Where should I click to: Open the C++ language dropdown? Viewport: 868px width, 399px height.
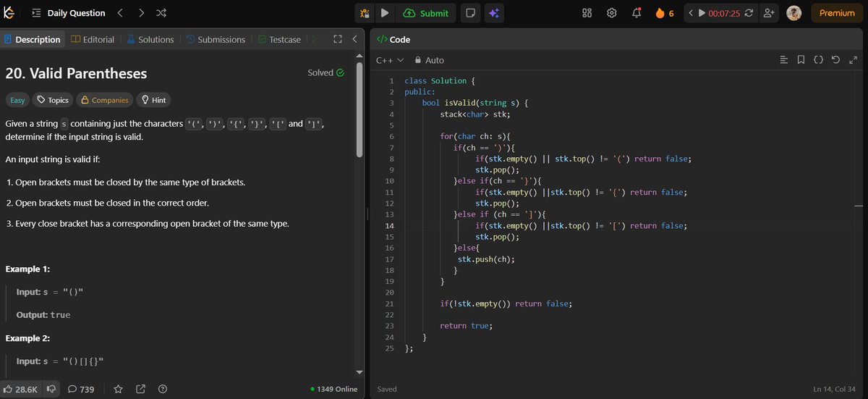390,60
